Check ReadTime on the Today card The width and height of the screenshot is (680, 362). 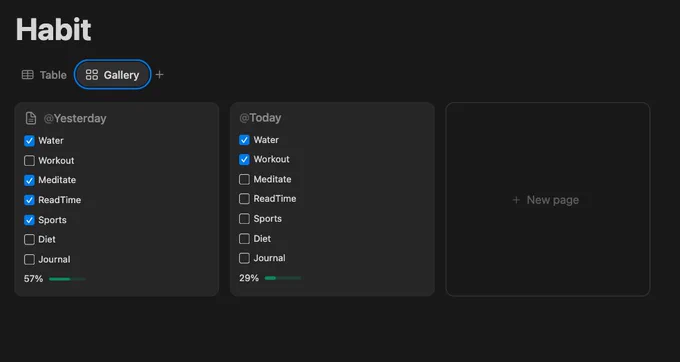(x=245, y=199)
